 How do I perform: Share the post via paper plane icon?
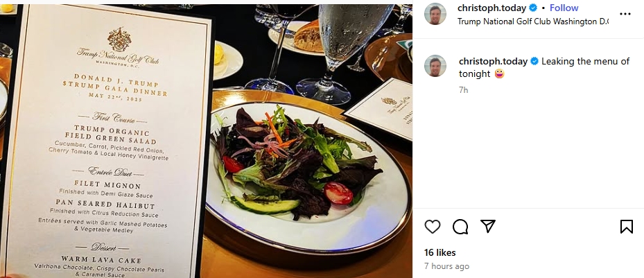(x=487, y=226)
